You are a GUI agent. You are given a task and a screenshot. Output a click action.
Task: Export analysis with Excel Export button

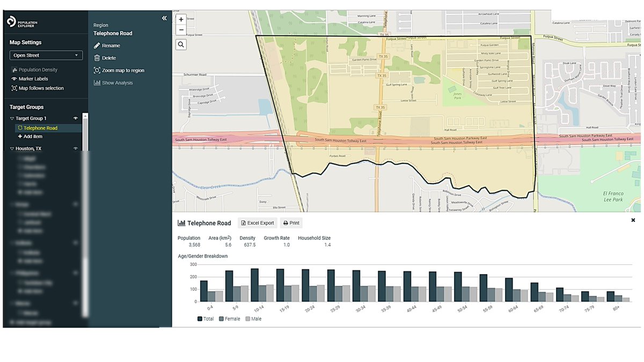point(257,223)
